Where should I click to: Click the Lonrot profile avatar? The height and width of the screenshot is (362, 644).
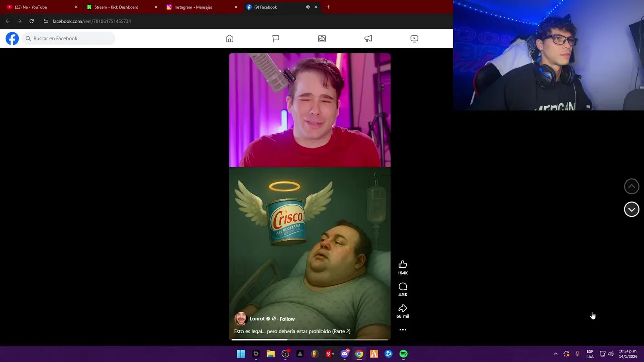[240, 319]
